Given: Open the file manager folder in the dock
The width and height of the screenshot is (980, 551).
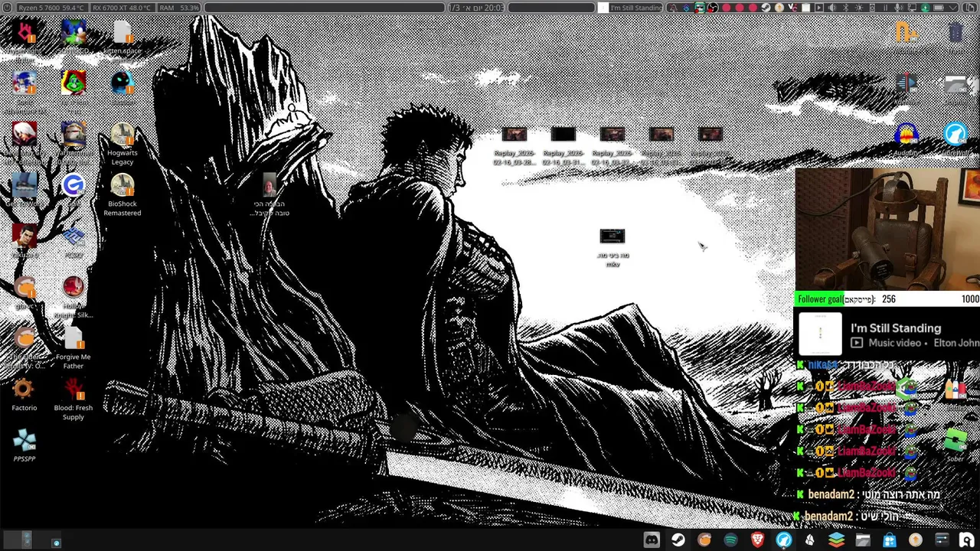Looking at the screenshot, I should coord(863,540).
